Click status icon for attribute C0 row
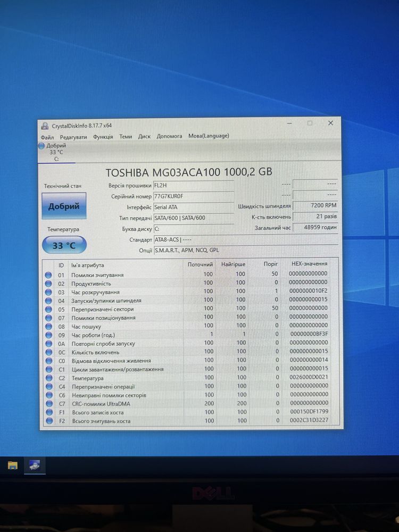The height and width of the screenshot is (532, 399). click(x=49, y=361)
